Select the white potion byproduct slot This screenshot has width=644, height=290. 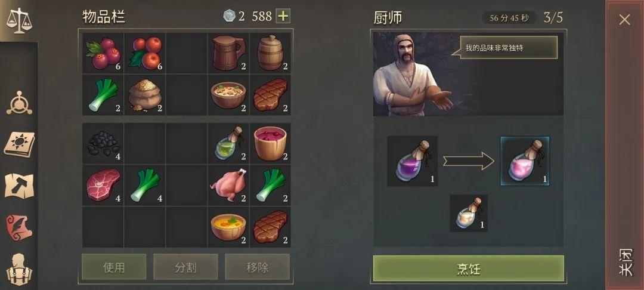[x=469, y=213]
